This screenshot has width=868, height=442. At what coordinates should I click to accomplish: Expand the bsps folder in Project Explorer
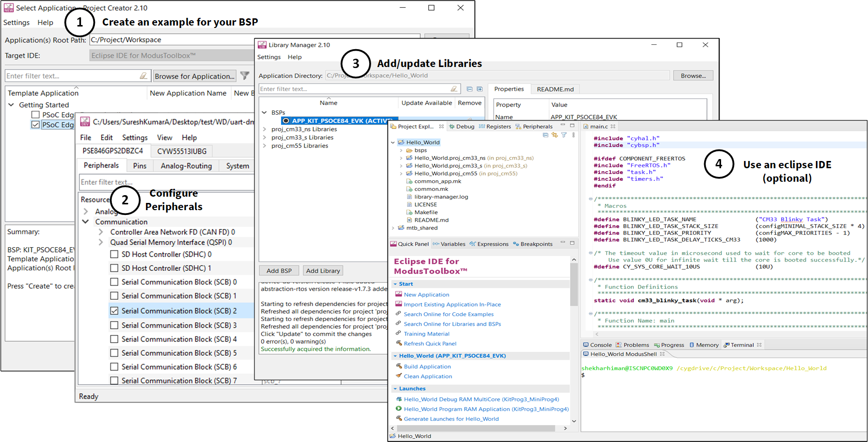pyautogui.click(x=401, y=150)
